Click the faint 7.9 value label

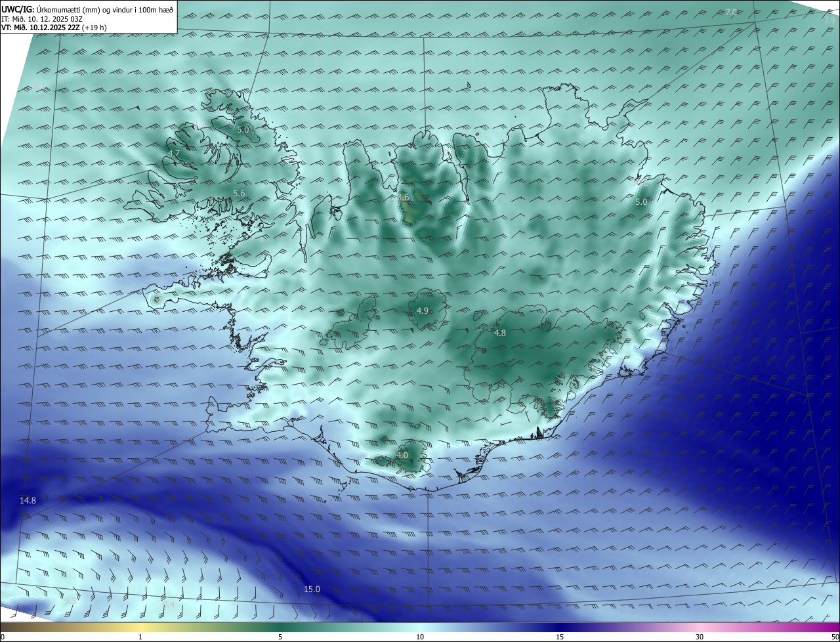pyautogui.click(x=829, y=20)
